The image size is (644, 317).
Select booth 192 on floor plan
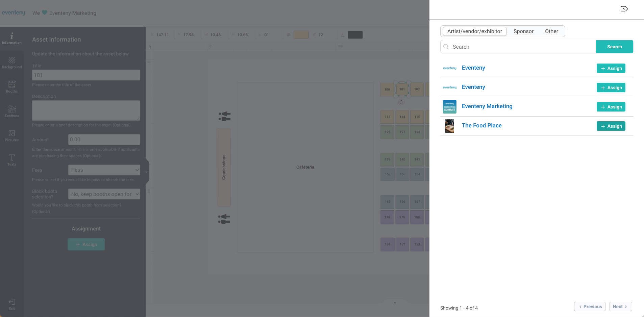tap(402, 244)
